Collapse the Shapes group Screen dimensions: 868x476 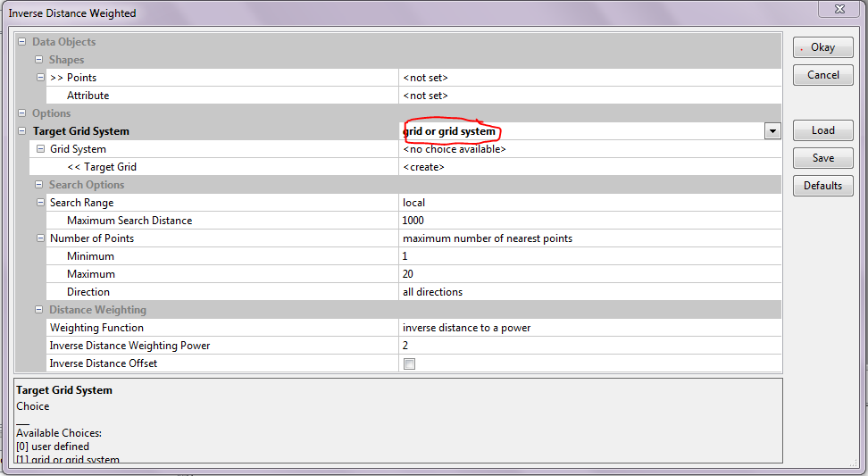[39, 60]
